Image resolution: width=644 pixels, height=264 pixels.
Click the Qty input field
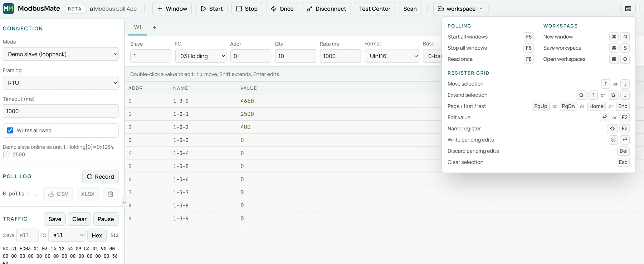pyautogui.click(x=295, y=56)
